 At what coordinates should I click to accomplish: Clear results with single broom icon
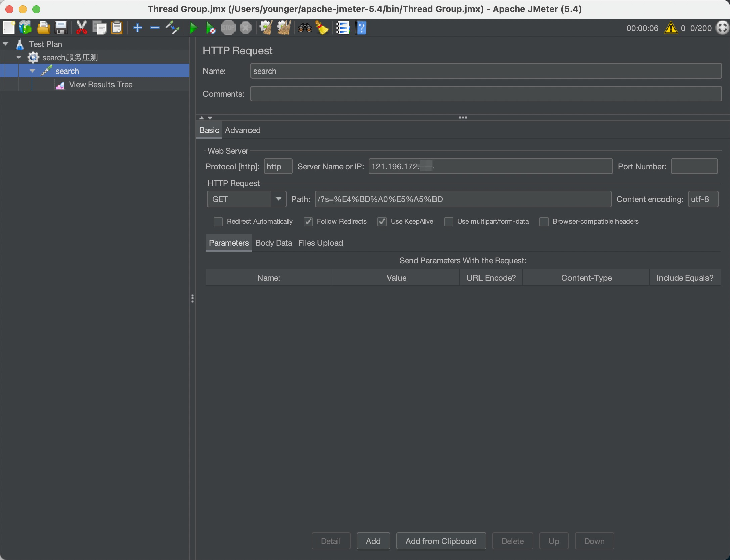(266, 28)
